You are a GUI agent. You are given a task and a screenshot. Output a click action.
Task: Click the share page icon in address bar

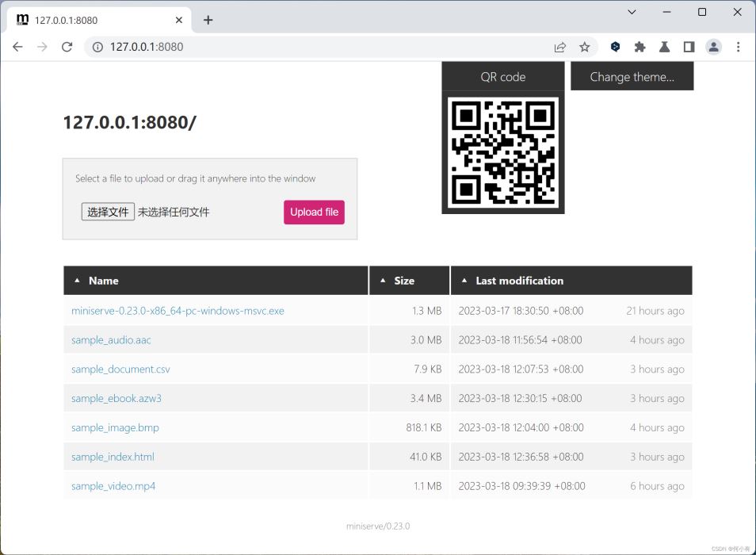[x=560, y=47]
